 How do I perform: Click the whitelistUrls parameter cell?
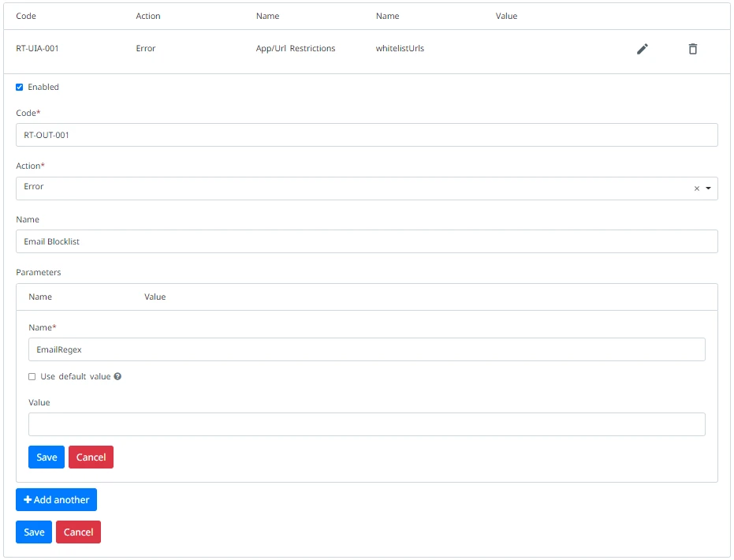(x=400, y=49)
